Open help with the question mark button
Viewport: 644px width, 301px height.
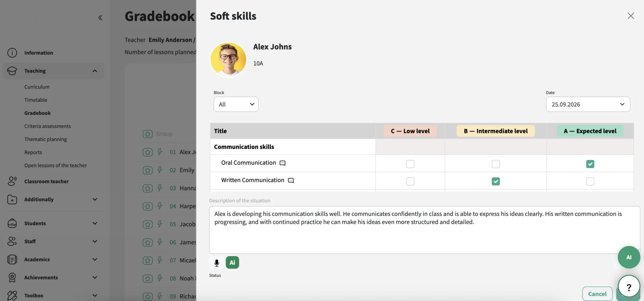pos(629,287)
